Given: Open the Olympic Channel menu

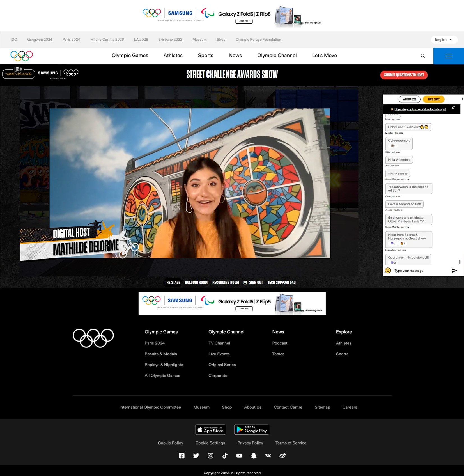Looking at the screenshot, I should [x=277, y=56].
